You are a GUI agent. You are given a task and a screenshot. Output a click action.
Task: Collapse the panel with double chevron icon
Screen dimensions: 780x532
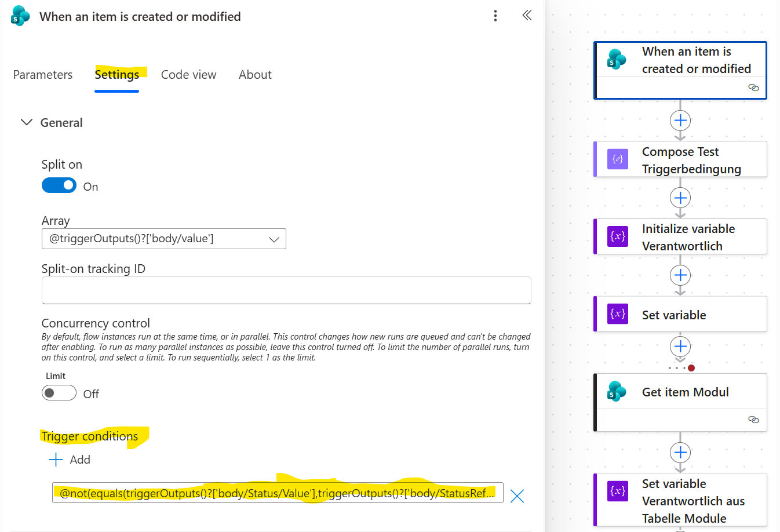point(527,15)
